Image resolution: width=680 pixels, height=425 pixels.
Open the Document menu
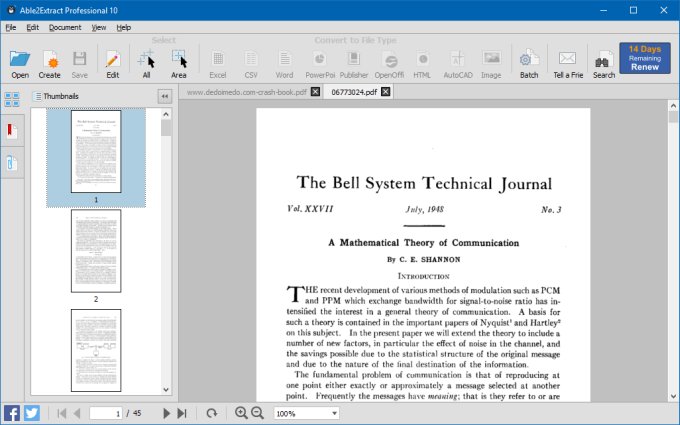[65, 27]
